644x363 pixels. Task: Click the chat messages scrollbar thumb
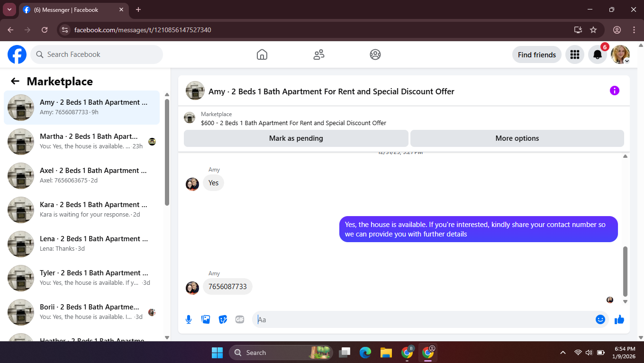(625, 271)
